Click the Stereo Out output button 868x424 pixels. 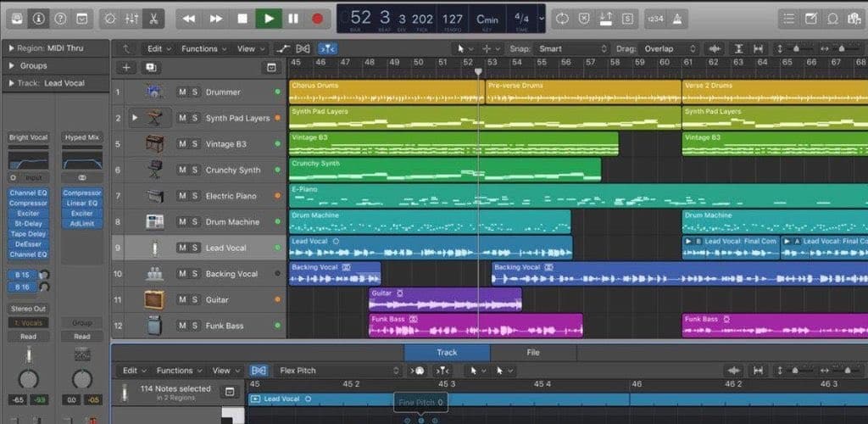click(x=28, y=309)
